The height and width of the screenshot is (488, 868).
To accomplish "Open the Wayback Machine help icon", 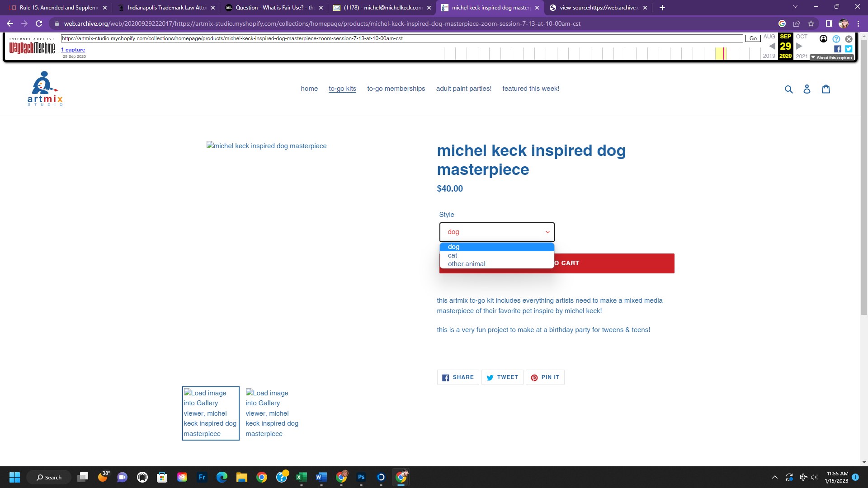I will [x=836, y=39].
